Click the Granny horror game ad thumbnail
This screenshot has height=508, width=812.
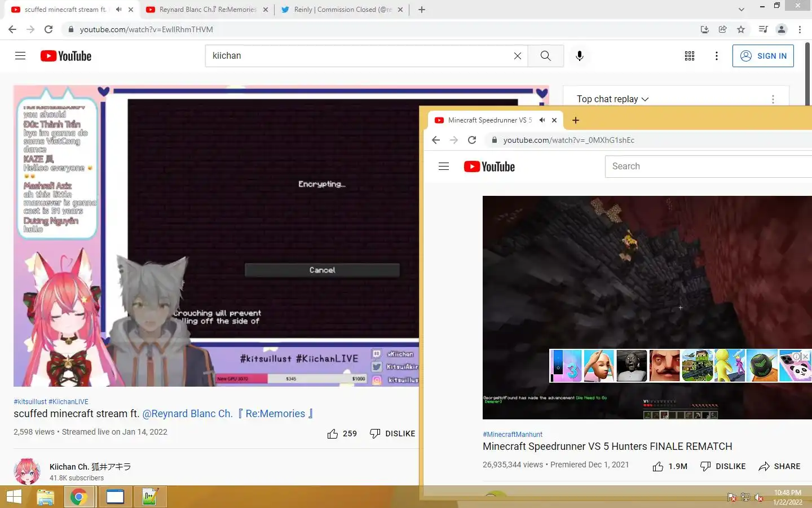pos(632,366)
